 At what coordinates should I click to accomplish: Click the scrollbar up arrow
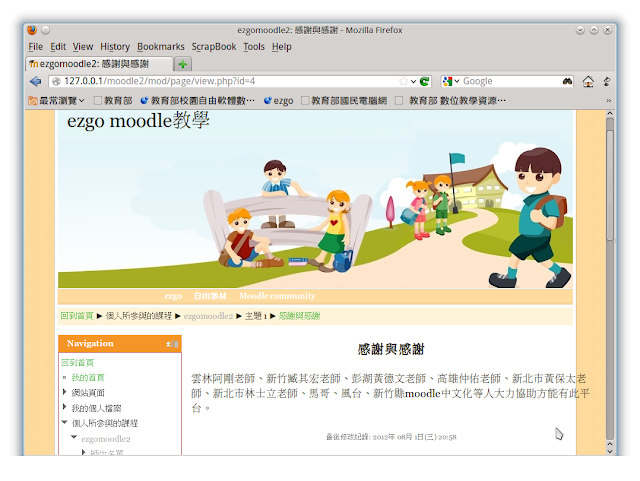tap(610, 113)
